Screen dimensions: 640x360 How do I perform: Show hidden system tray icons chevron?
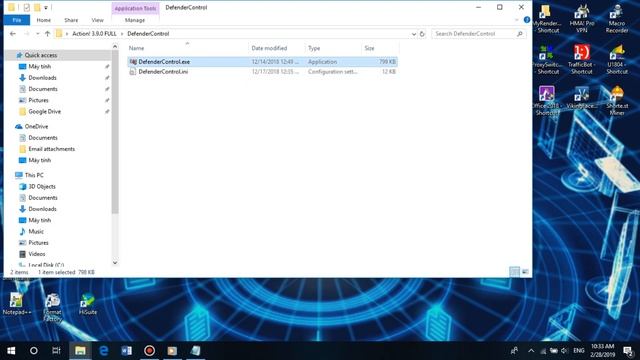(531, 351)
